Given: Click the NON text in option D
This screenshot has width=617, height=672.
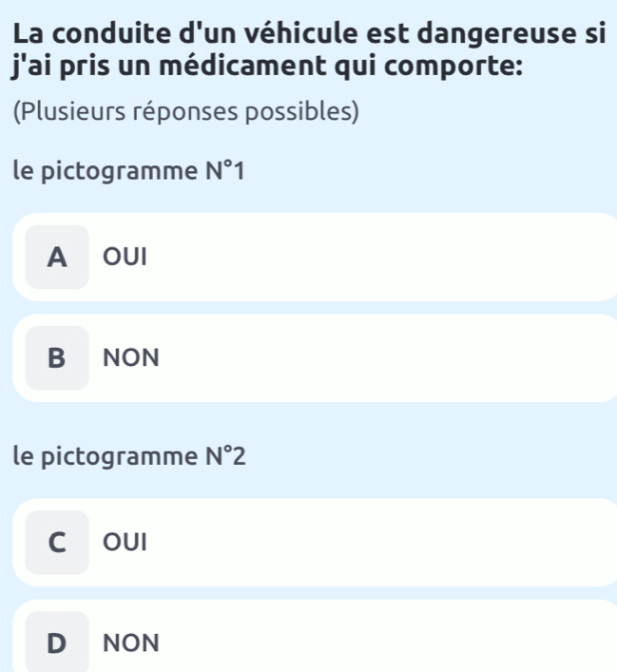Looking at the screenshot, I should [x=130, y=643].
